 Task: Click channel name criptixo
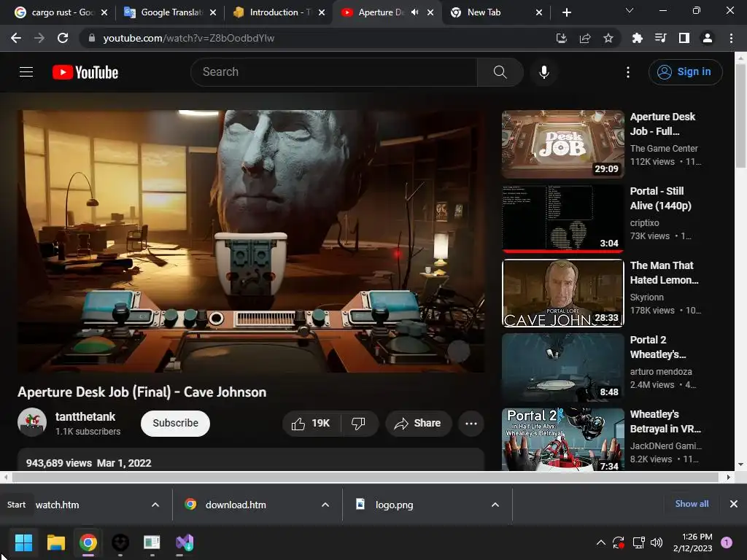tap(645, 223)
